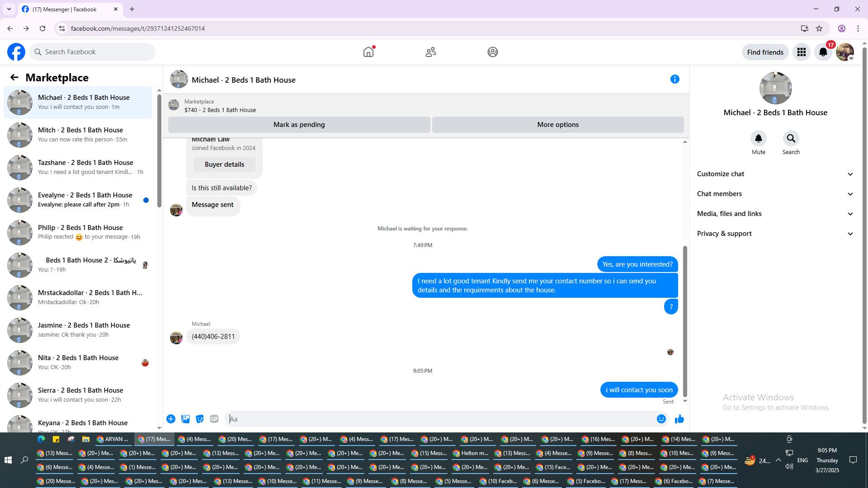Open Windows Start menu

pos(8,460)
